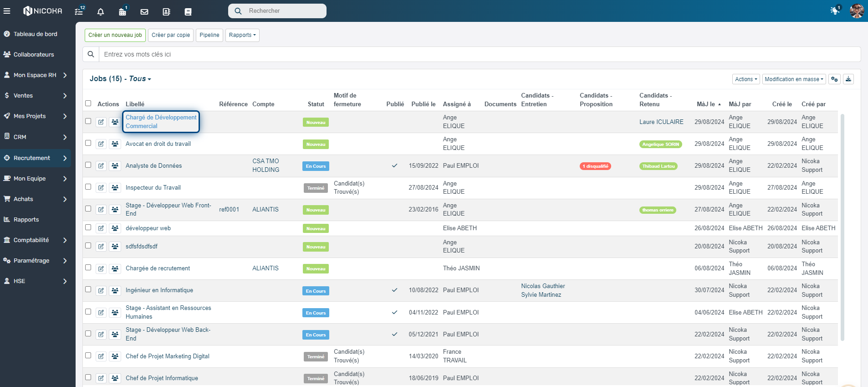The image size is (868, 387).
Task: Edit the Chargé de Développement Commercial job
Action: coord(101,122)
